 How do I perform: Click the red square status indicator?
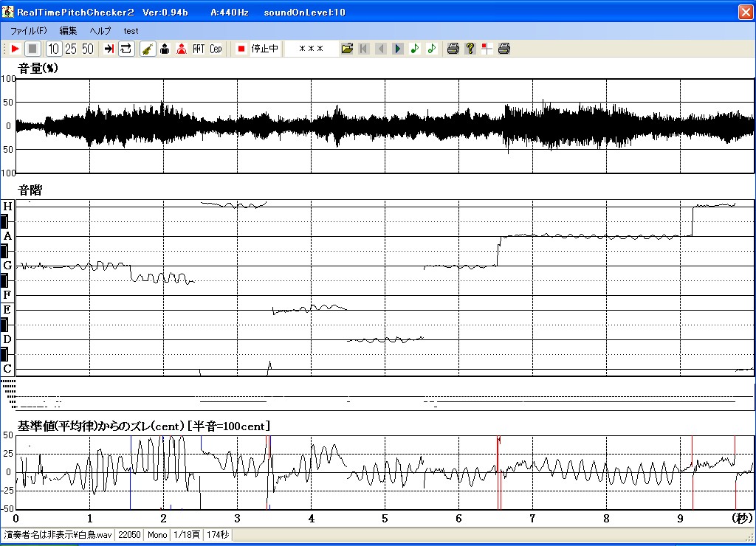(241, 49)
